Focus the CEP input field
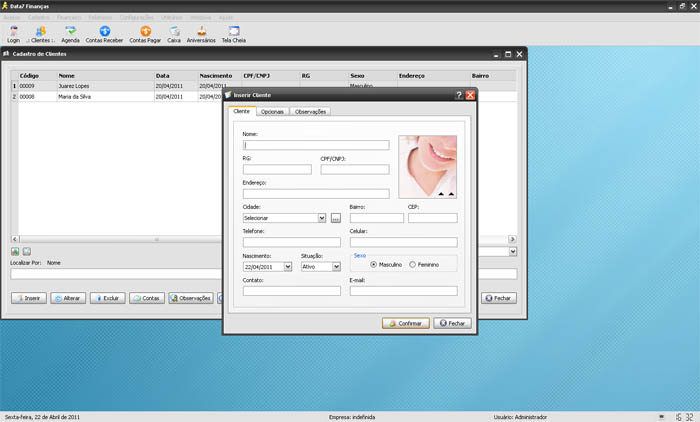 click(x=432, y=218)
